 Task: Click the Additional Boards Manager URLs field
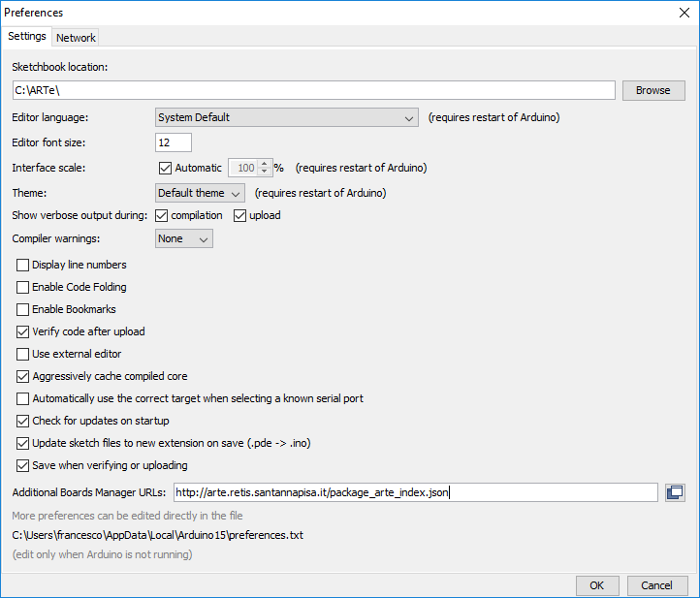pyautogui.click(x=416, y=492)
